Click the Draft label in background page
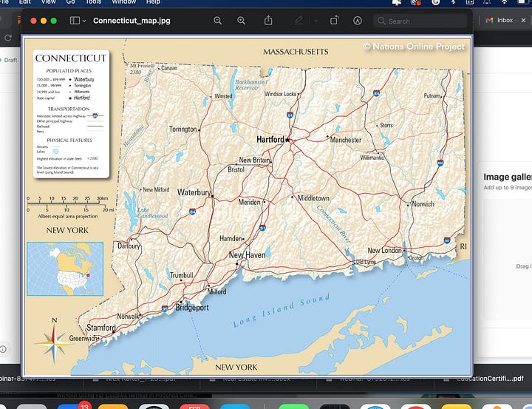The width and height of the screenshot is (532, 409). [10, 60]
